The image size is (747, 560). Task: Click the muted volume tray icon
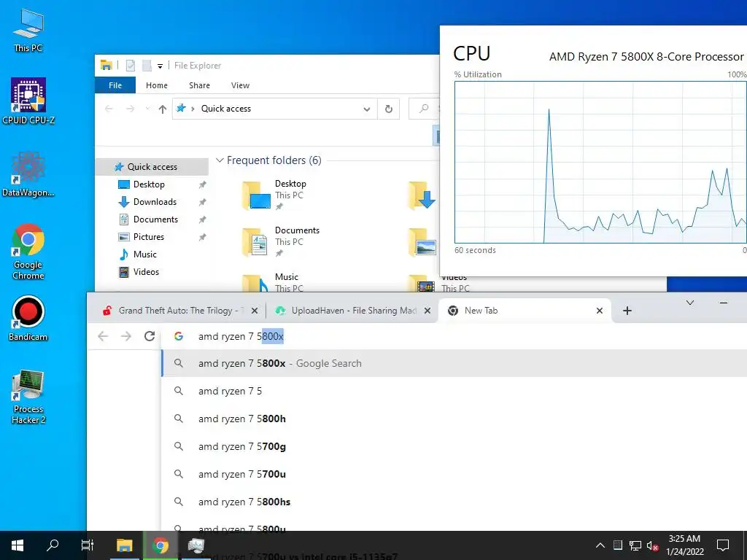(653, 545)
